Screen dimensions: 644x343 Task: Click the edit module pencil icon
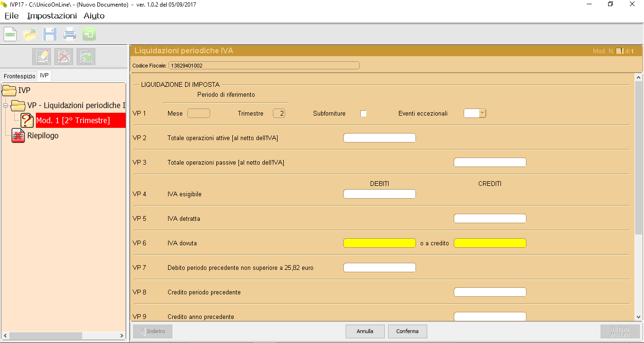pyautogui.click(x=41, y=57)
